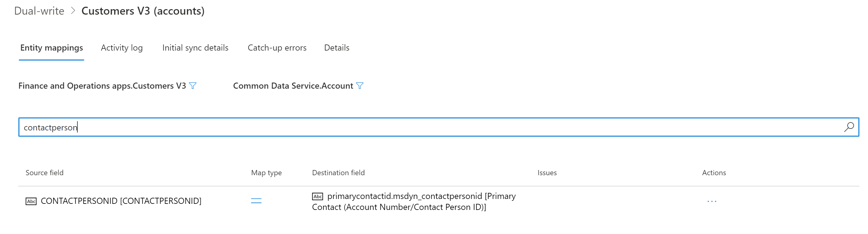Switch to the Activity log tab
The height and width of the screenshot is (234, 868).
[x=122, y=48]
